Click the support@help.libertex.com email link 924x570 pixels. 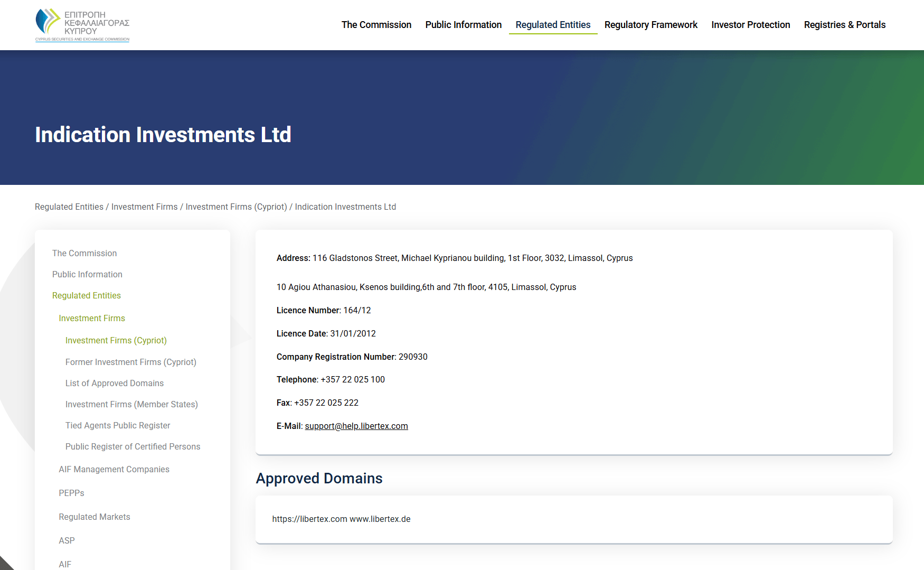pyautogui.click(x=356, y=426)
